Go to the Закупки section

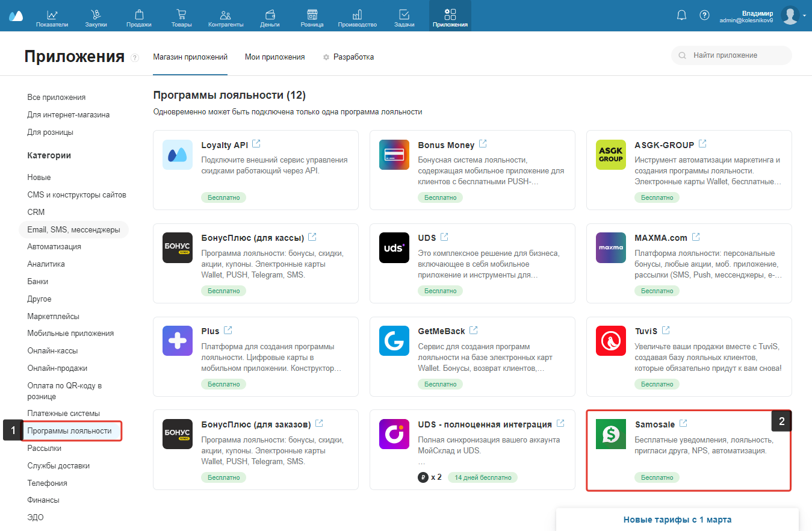(96, 18)
